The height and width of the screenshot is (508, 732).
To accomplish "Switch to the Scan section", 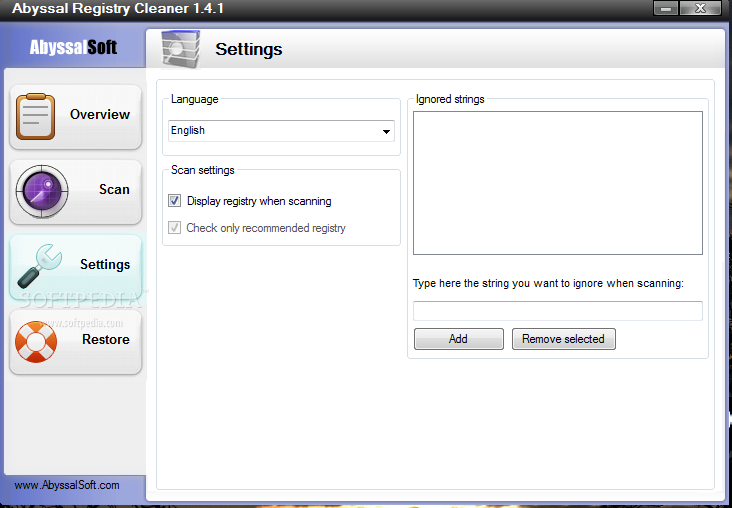I will 75,192.
